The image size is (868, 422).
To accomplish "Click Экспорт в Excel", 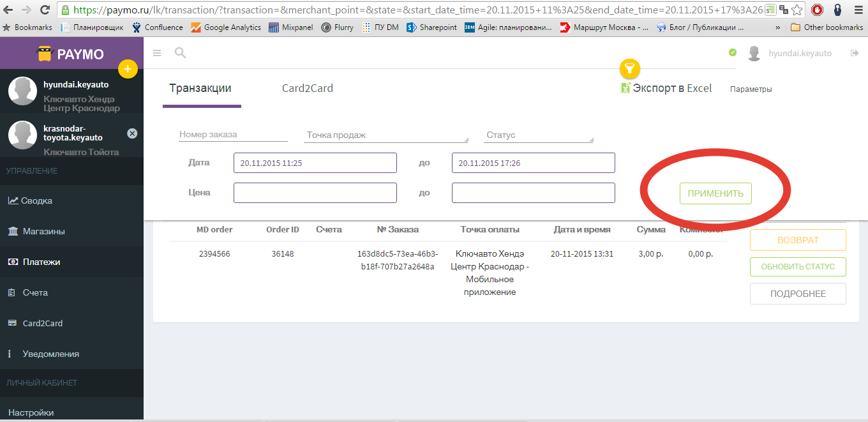I will 666,88.
